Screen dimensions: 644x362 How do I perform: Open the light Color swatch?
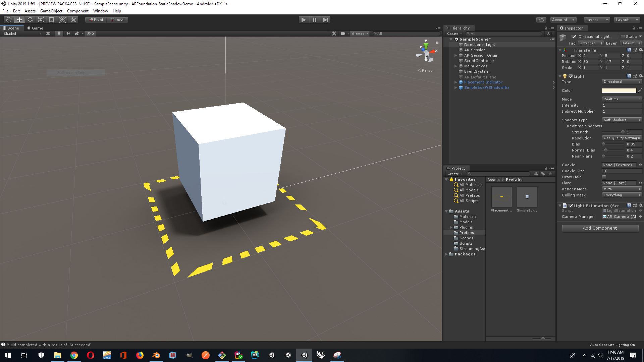pos(619,90)
